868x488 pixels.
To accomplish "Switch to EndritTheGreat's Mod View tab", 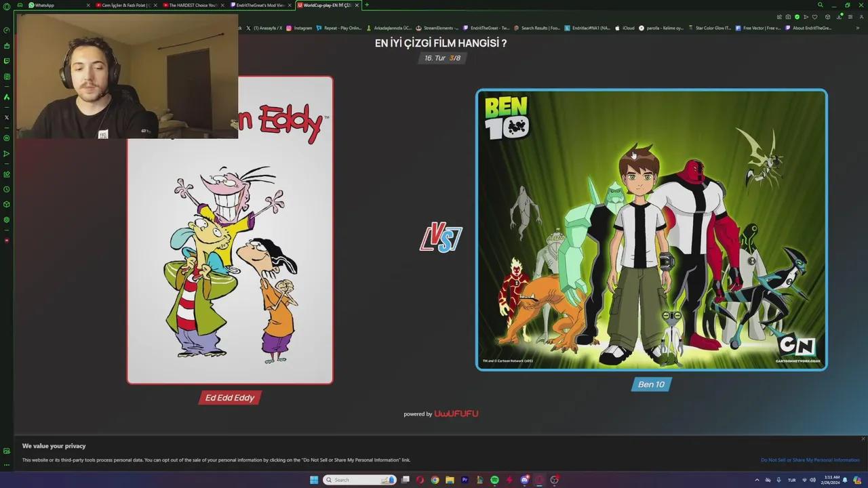I will [260, 5].
